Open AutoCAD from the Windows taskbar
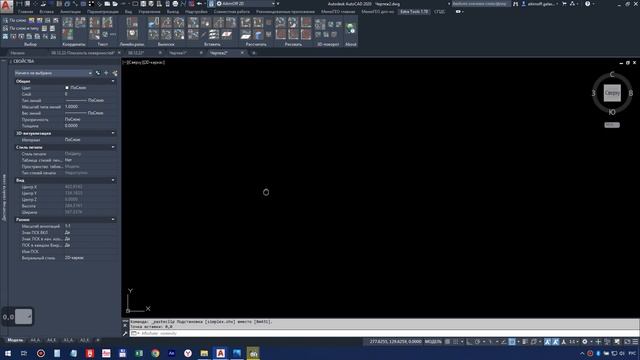The height and width of the screenshot is (360, 640). pyautogui.click(x=220, y=353)
